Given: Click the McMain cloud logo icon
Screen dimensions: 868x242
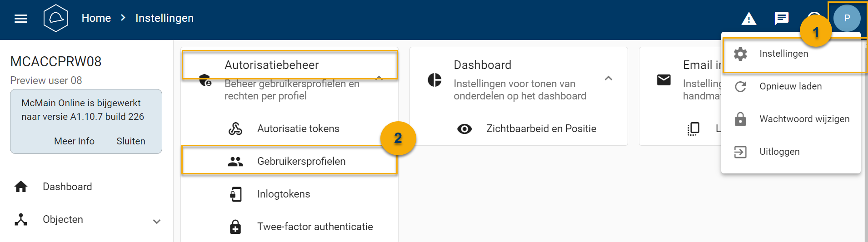Looking at the screenshot, I should [x=55, y=18].
